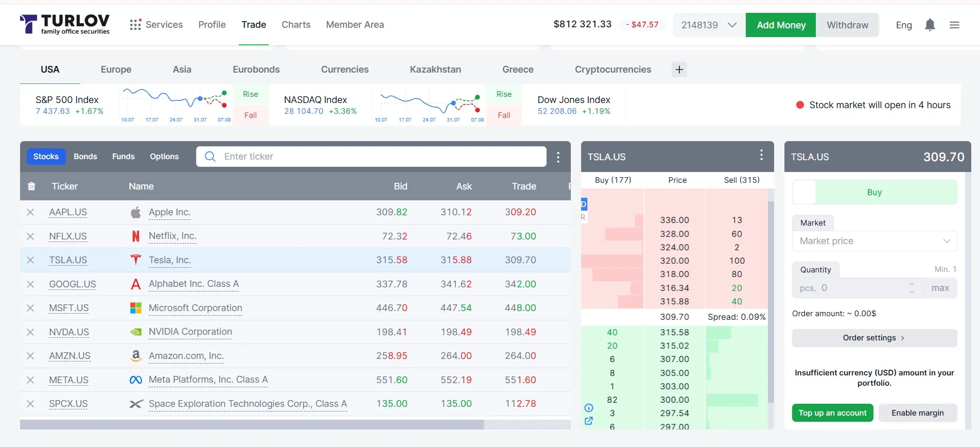Remove MSFT.US from the watchlist
The image size is (980, 447).
coord(30,308)
